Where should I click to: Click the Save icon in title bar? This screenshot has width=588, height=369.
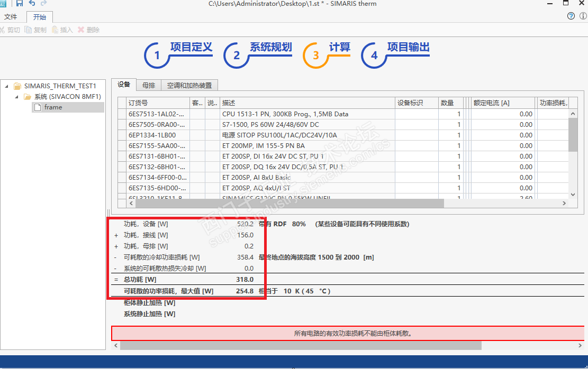click(20, 3)
